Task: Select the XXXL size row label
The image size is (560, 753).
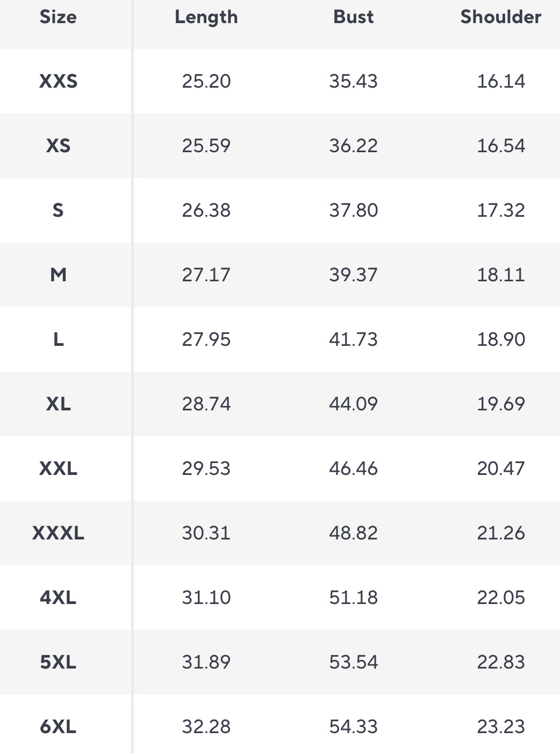Action: click(x=58, y=533)
